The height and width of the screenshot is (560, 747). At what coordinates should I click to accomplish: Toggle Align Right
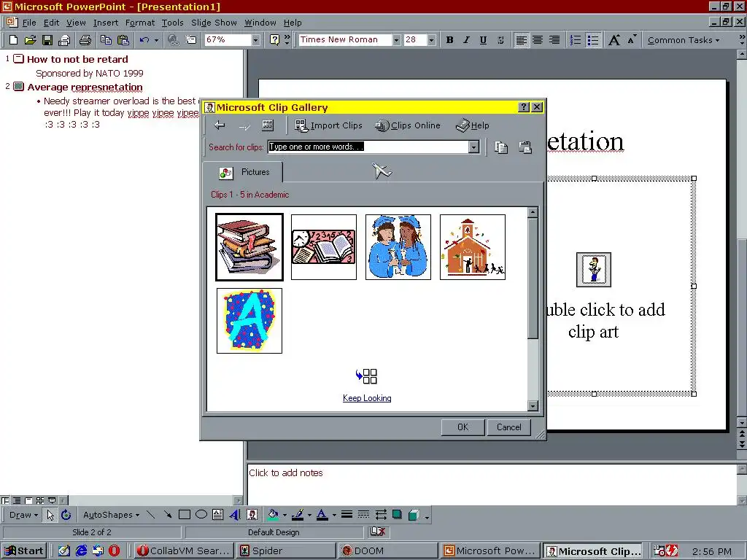click(x=554, y=40)
